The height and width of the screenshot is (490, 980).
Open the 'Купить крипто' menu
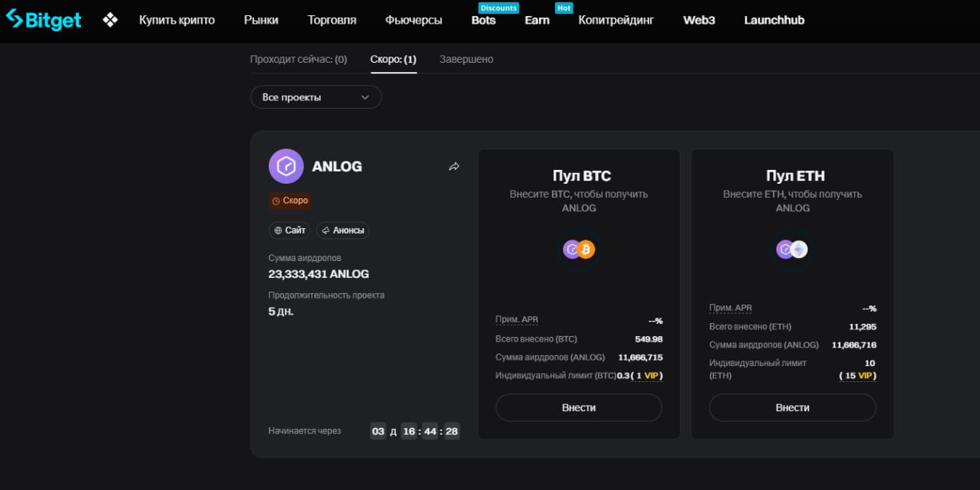[177, 20]
